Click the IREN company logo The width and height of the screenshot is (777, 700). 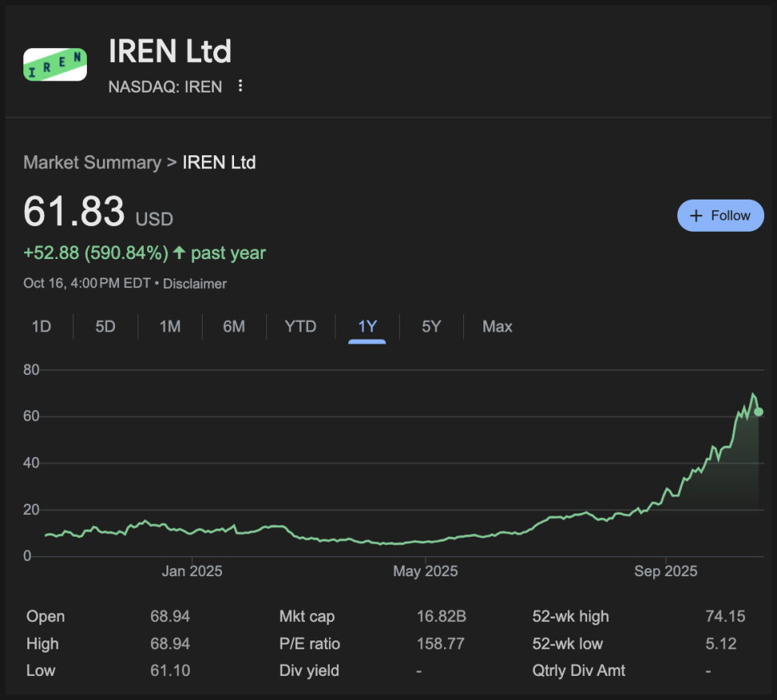coord(55,65)
